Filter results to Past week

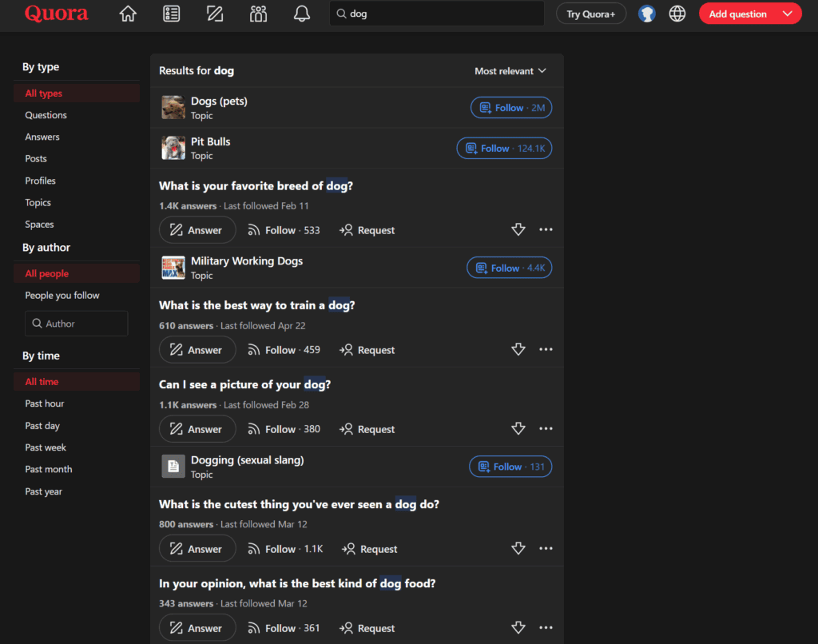[77, 447]
